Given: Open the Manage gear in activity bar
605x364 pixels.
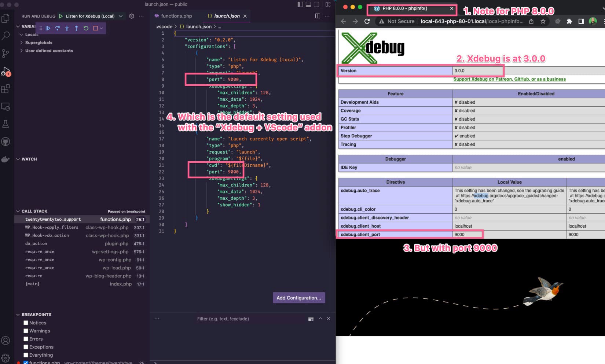Looking at the screenshot, I should 5,358.
